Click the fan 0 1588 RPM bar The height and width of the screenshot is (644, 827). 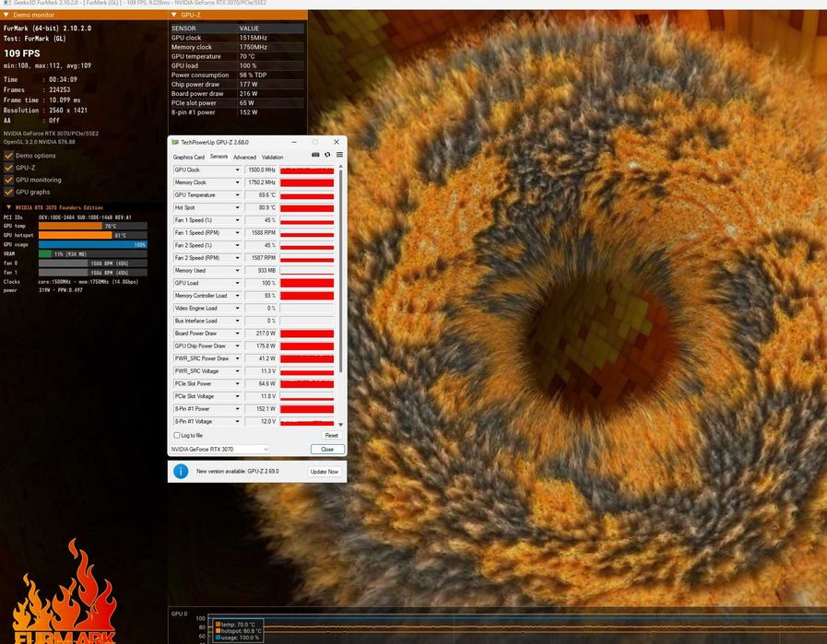point(93,263)
